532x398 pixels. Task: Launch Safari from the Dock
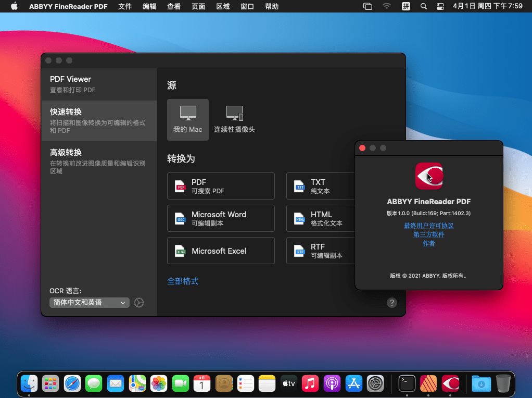click(72, 384)
